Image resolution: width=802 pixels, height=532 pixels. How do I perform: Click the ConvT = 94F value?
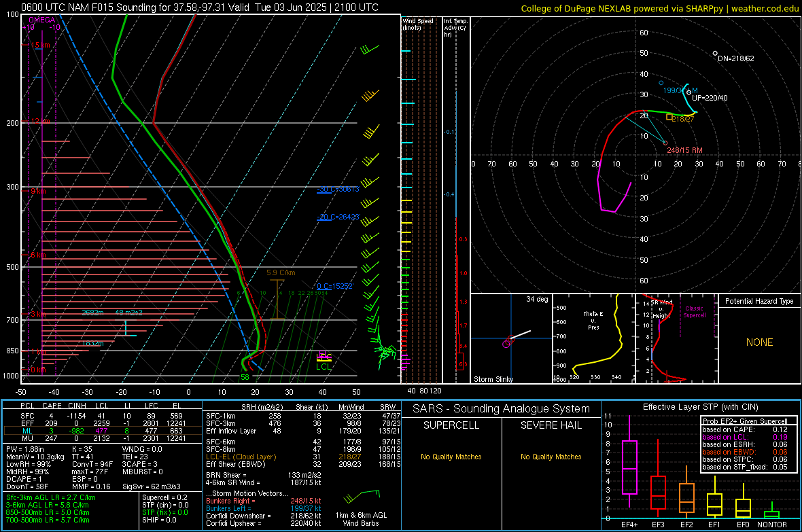[92, 464]
